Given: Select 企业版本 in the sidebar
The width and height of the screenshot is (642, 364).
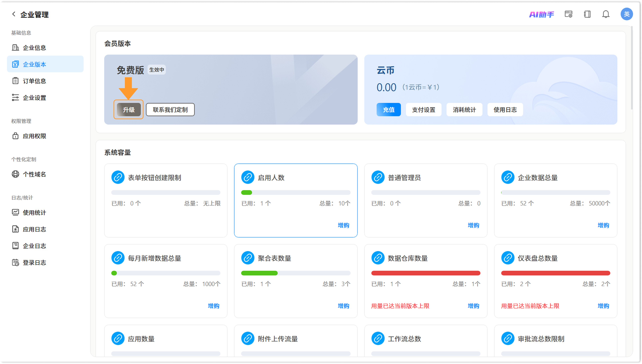Looking at the screenshot, I should (45, 64).
